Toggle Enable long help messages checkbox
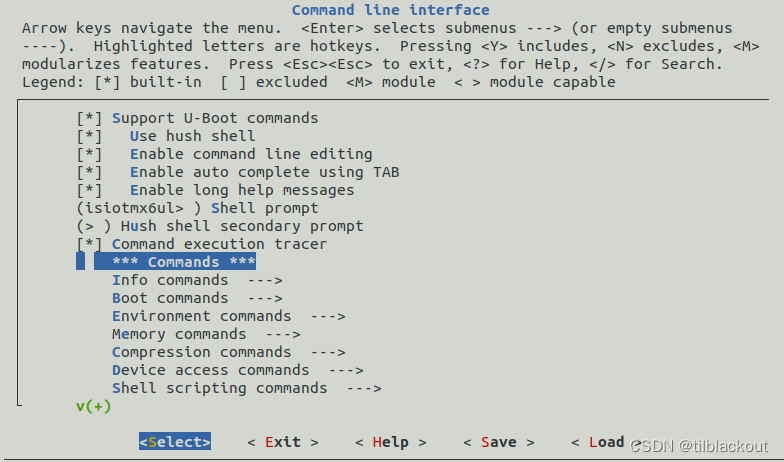This screenshot has height=462, width=784. click(90, 190)
